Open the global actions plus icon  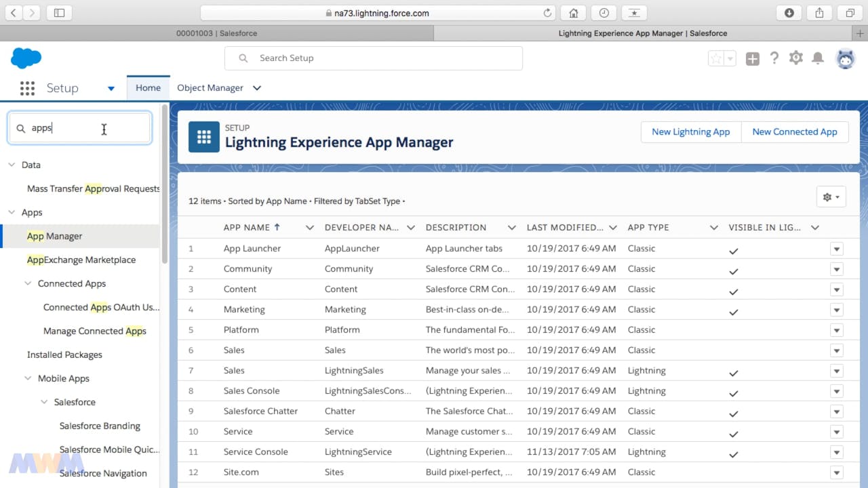coord(753,59)
